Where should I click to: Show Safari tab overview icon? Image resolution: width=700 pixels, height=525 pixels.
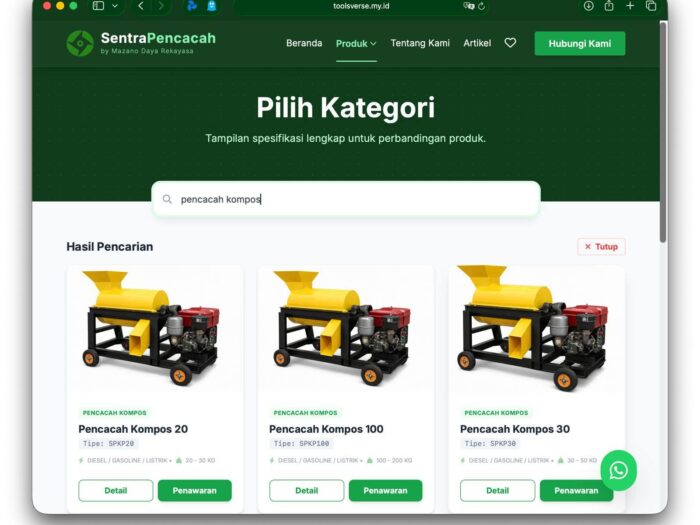tap(651, 6)
